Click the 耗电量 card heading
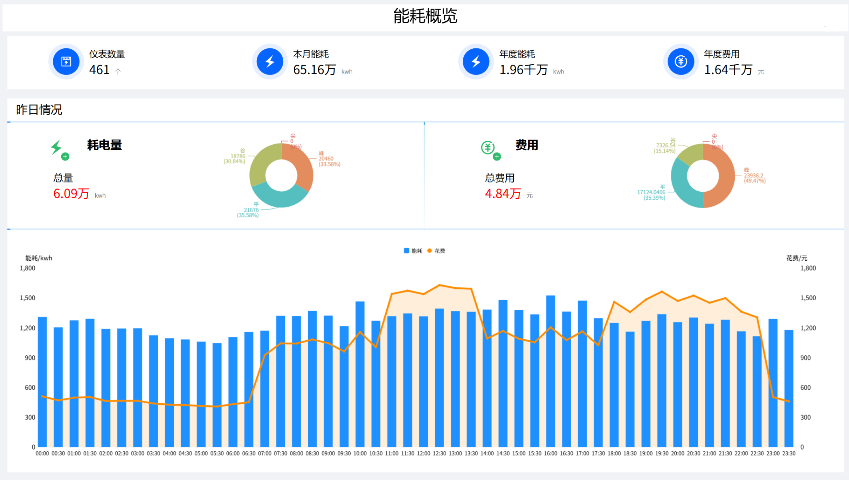 click(x=105, y=145)
